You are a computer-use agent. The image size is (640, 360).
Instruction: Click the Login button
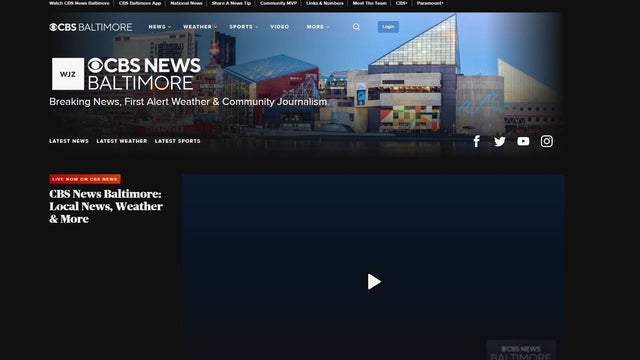(388, 27)
